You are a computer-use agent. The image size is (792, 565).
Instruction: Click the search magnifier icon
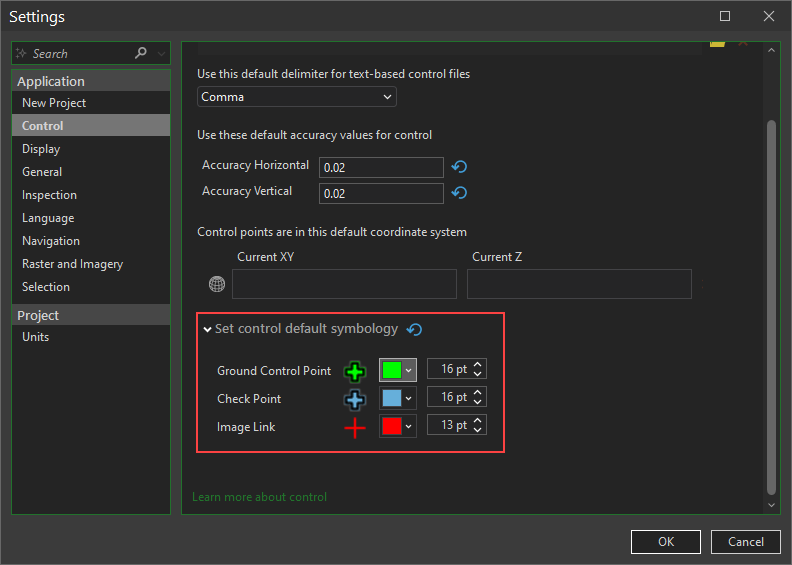click(141, 53)
